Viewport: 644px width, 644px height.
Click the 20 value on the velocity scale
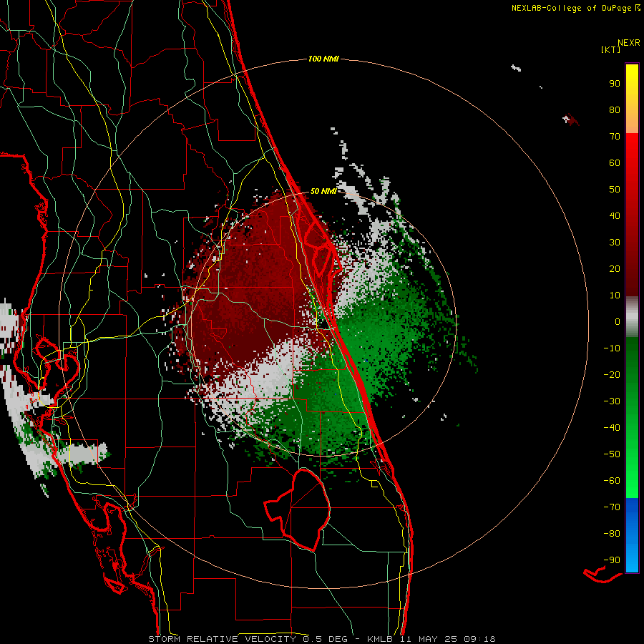point(615,268)
